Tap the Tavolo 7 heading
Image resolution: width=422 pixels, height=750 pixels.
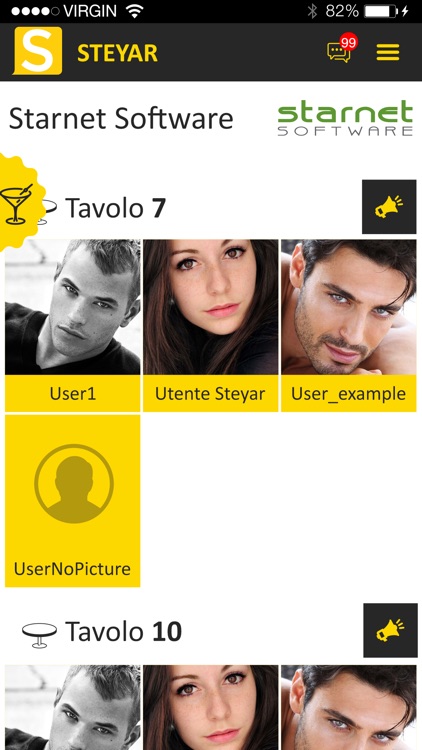point(115,208)
